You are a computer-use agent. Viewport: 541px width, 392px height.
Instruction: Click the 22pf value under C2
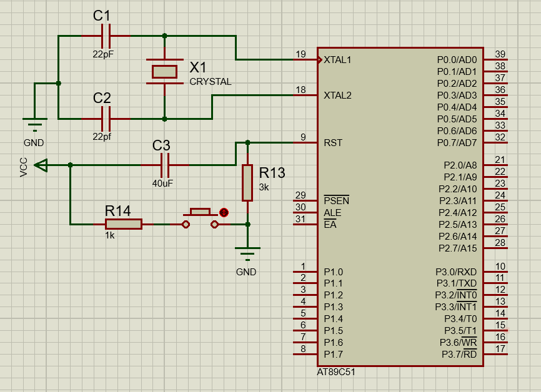point(102,137)
